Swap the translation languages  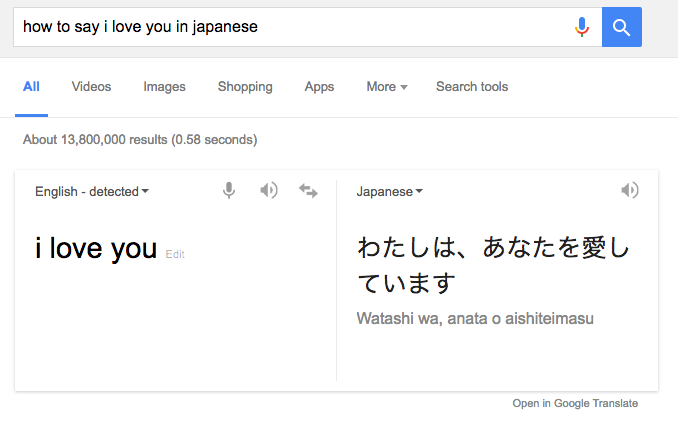pyautogui.click(x=308, y=191)
